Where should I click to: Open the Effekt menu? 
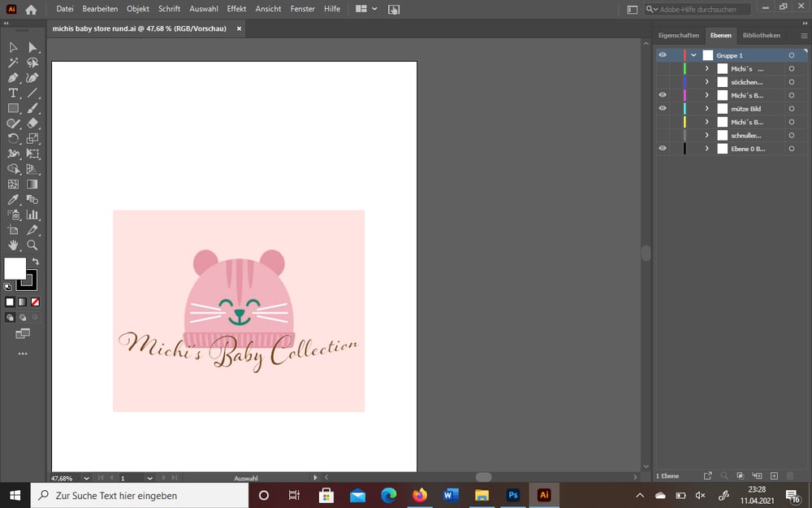(236, 9)
